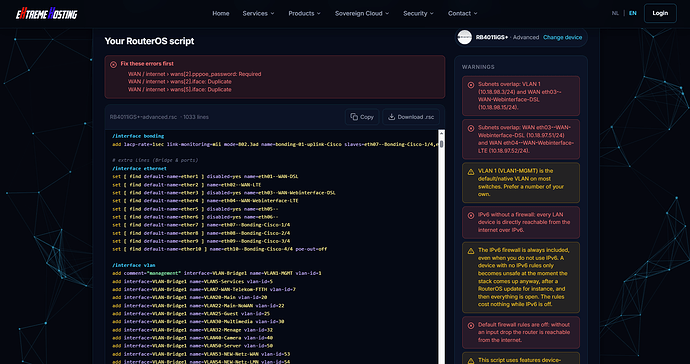Click the code panel scrollbar thumb

pos(441,144)
